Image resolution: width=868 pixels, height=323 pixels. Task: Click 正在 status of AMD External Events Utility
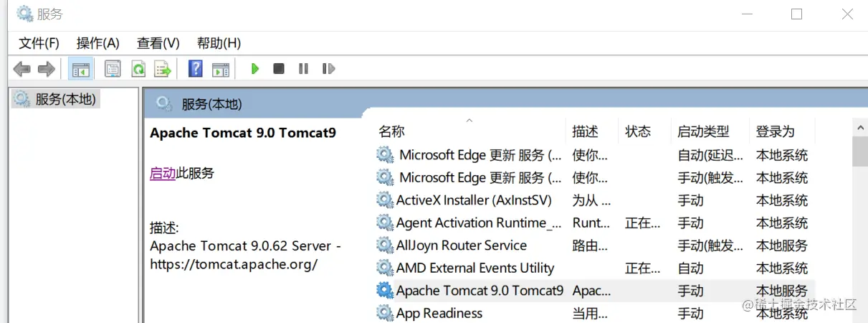(x=643, y=268)
